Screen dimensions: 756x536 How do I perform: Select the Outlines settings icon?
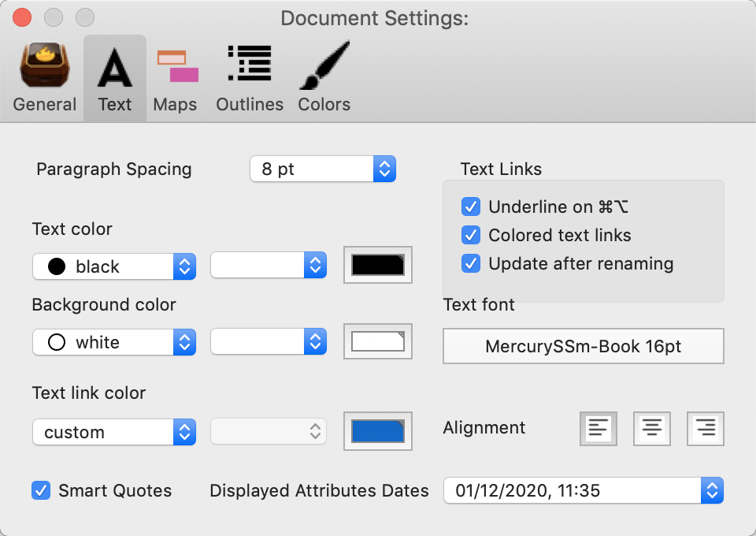249,78
